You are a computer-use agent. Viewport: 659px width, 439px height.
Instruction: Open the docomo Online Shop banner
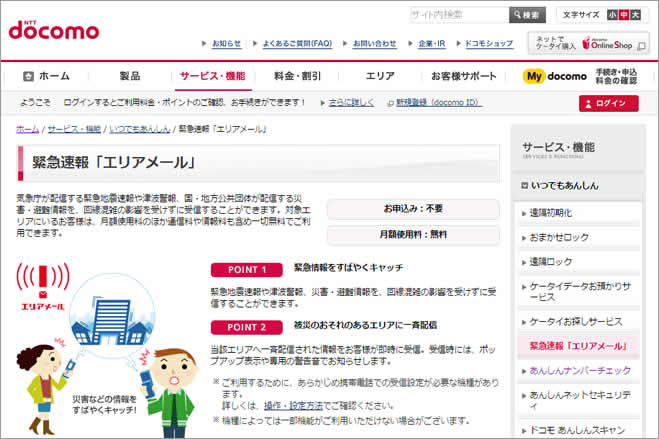pyautogui.click(x=588, y=43)
